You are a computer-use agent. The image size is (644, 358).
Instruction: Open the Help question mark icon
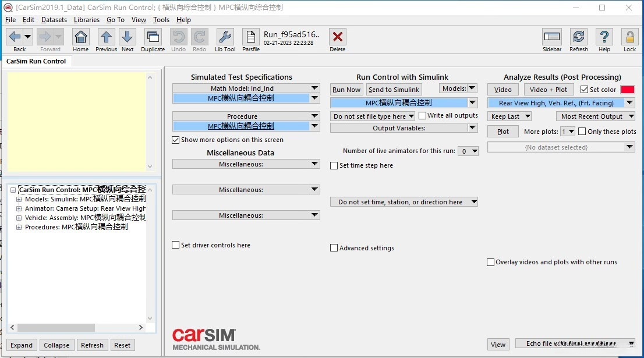pos(604,37)
